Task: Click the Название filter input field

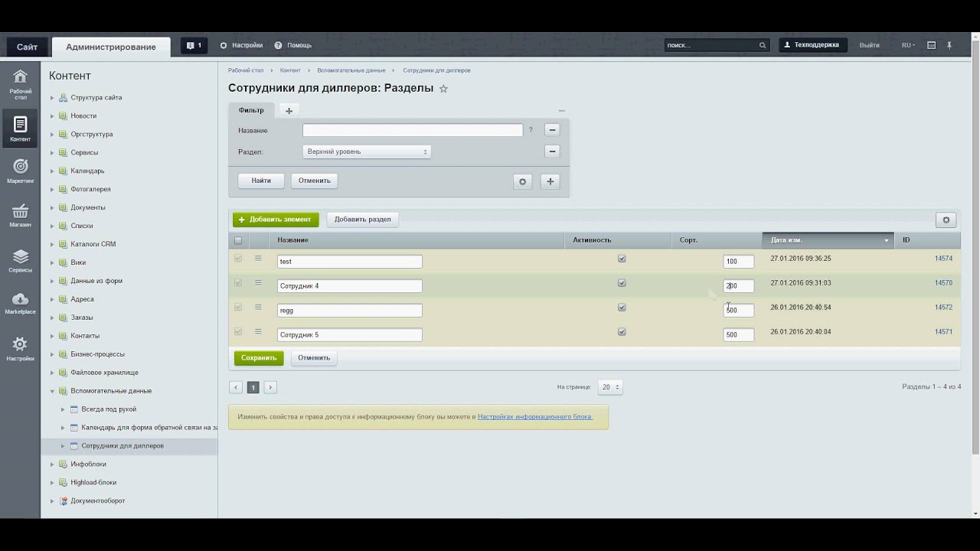Action: (x=413, y=130)
